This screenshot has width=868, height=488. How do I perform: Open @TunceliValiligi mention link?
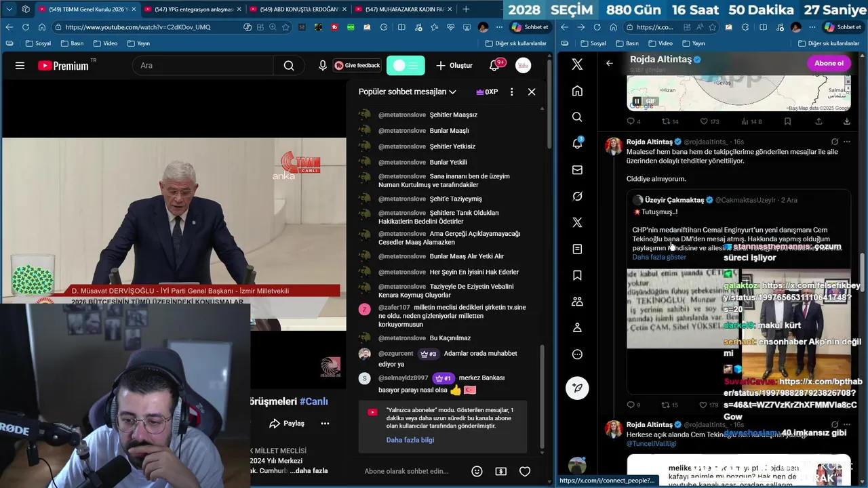[x=652, y=443]
